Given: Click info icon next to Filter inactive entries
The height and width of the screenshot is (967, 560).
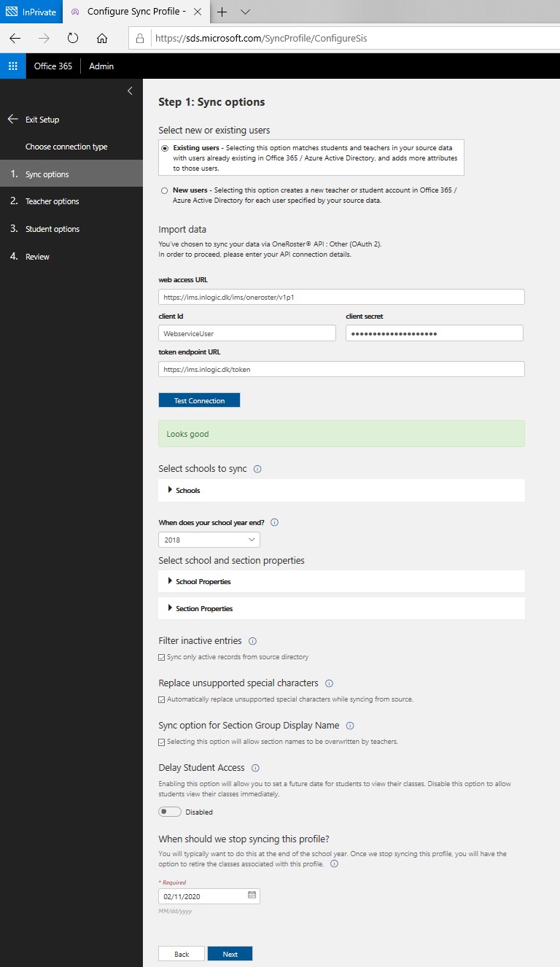Looking at the screenshot, I should coord(253,641).
